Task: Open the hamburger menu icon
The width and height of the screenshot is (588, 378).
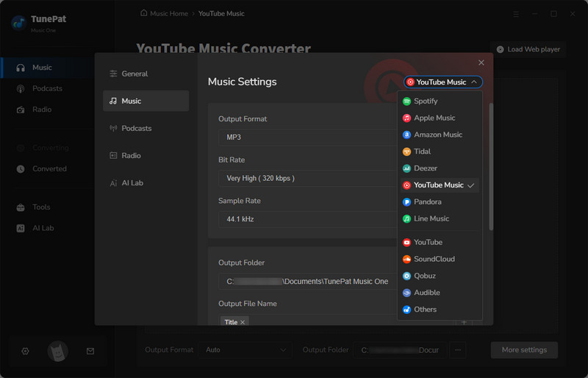Action: pos(516,14)
